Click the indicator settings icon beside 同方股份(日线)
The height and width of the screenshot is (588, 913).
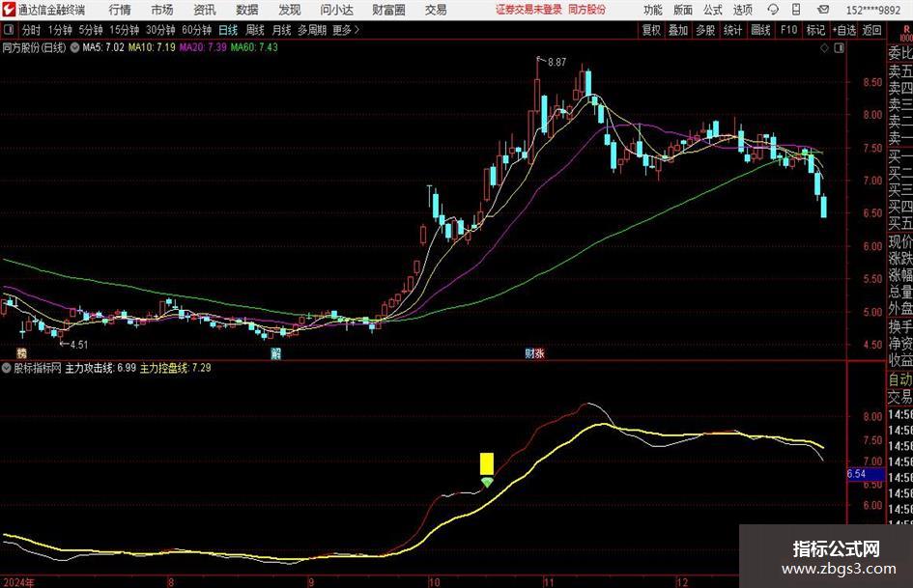[74, 47]
